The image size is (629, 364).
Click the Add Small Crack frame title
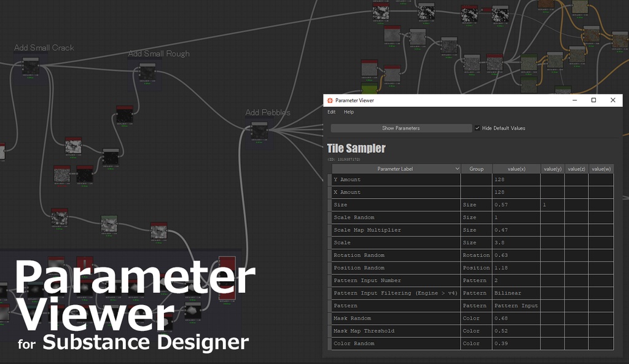click(x=44, y=48)
